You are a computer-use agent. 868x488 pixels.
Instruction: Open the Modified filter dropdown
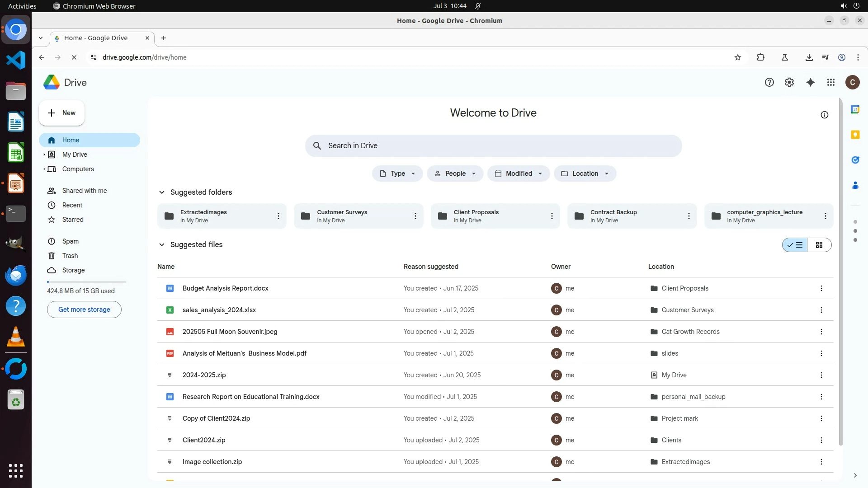518,174
